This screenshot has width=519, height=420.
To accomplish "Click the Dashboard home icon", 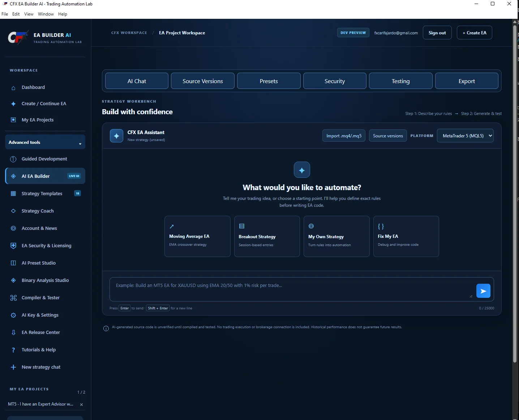I will tap(13, 88).
